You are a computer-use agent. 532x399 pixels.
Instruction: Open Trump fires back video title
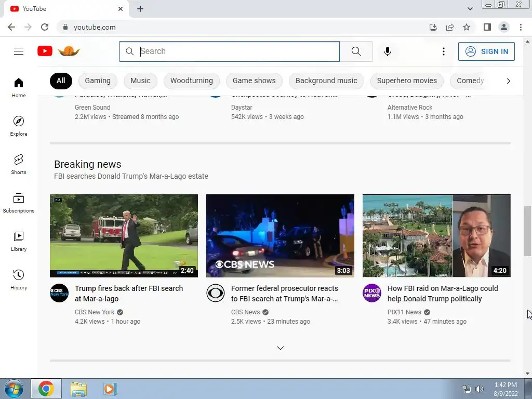pos(129,294)
